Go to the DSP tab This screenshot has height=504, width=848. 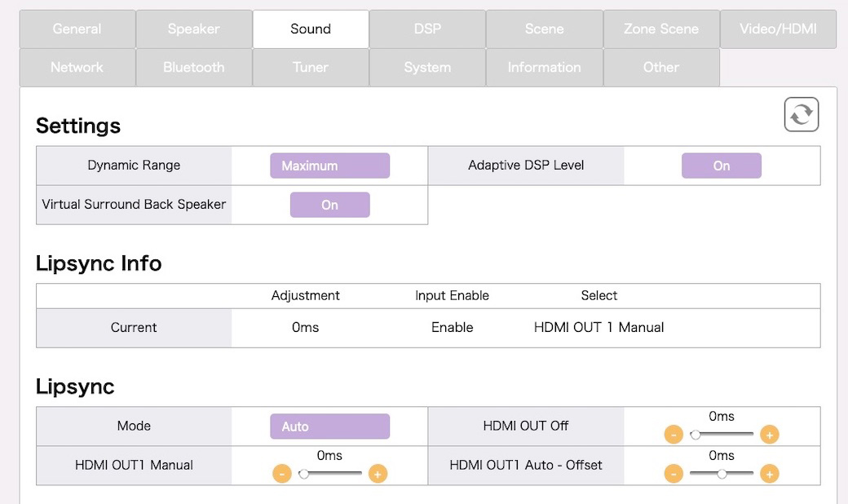tap(427, 29)
